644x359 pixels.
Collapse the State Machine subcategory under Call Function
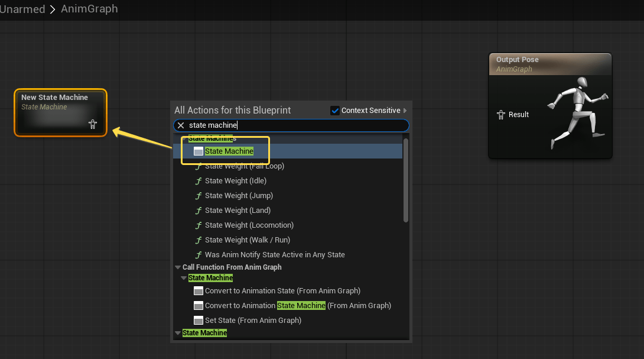pyautogui.click(x=184, y=278)
